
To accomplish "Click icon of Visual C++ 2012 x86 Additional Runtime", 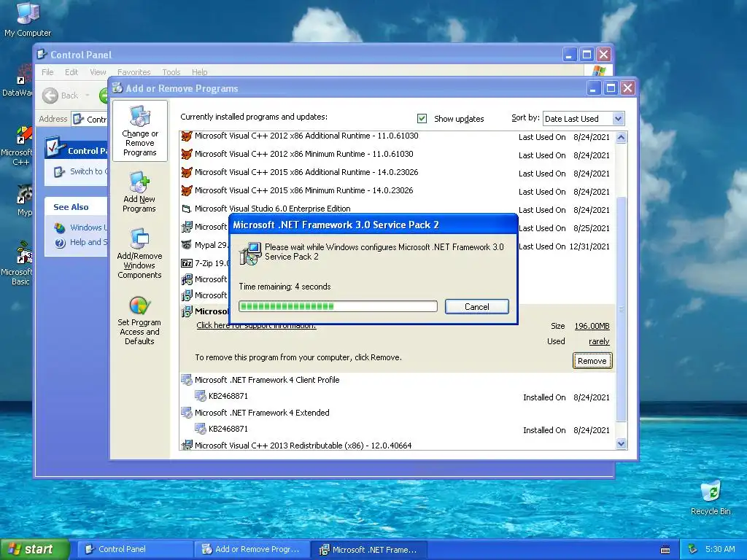I will [187, 136].
